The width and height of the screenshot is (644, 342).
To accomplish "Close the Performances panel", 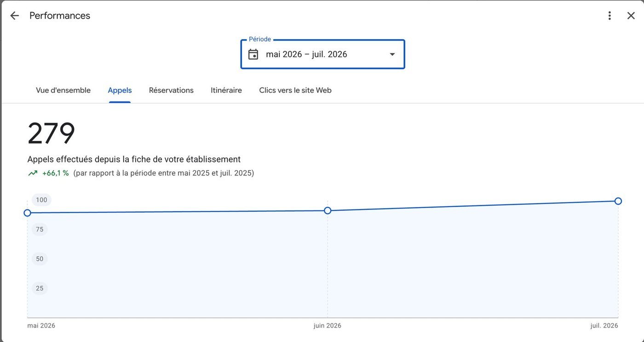I will pyautogui.click(x=631, y=16).
